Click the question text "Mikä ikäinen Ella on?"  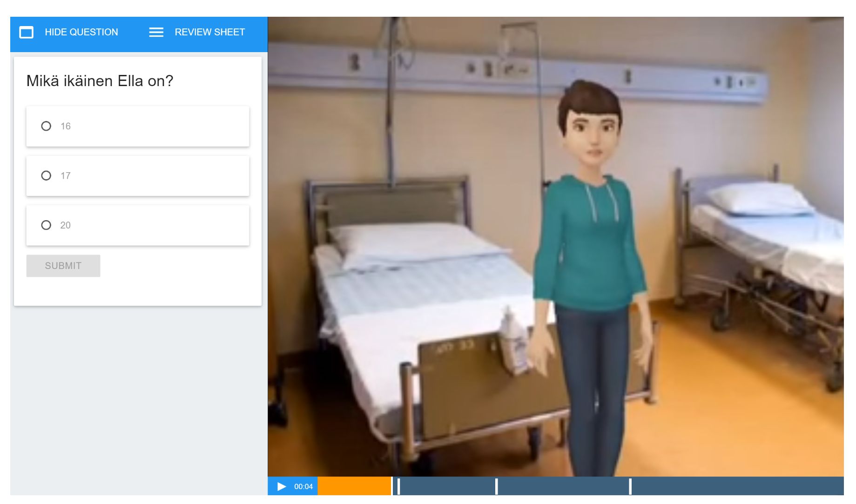100,81
